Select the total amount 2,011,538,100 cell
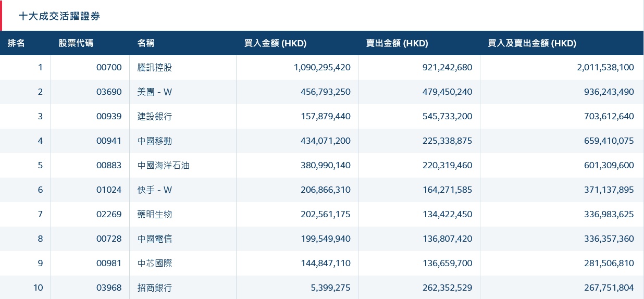The height and width of the screenshot is (299, 644). click(605, 67)
